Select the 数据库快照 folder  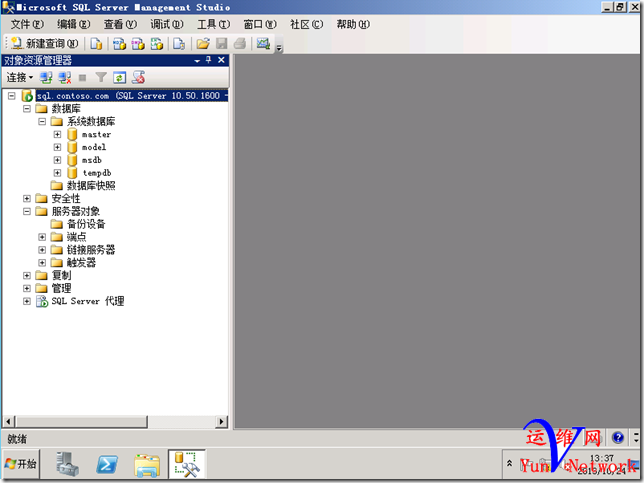91,186
